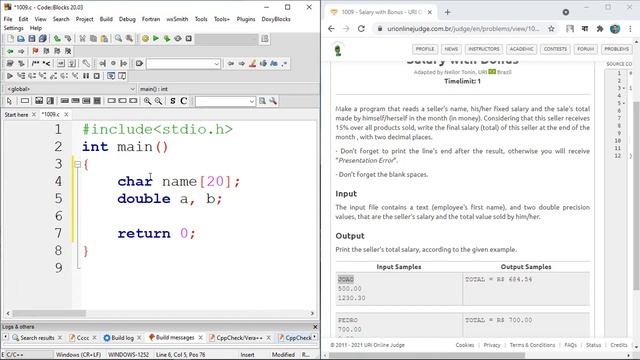Open the ThreadSearch expression combo box
The image size is (640, 360).
pyautogui.click(x=225, y=101)
